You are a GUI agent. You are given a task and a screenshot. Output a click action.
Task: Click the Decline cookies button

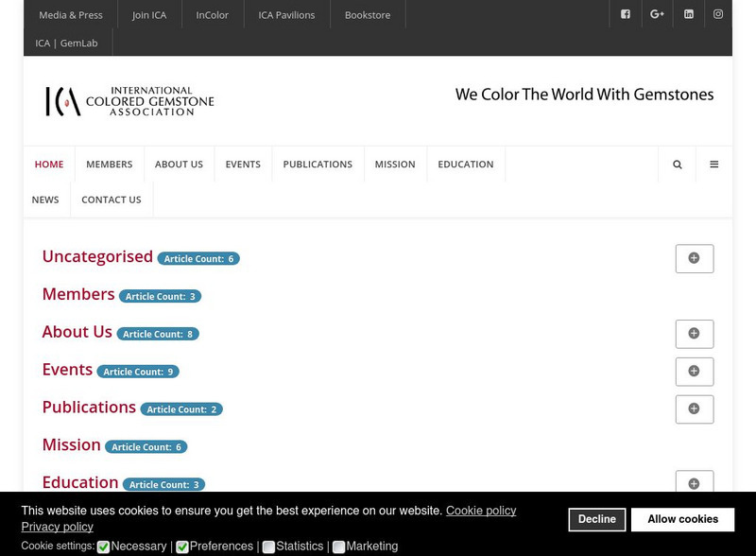pos(597,519)
